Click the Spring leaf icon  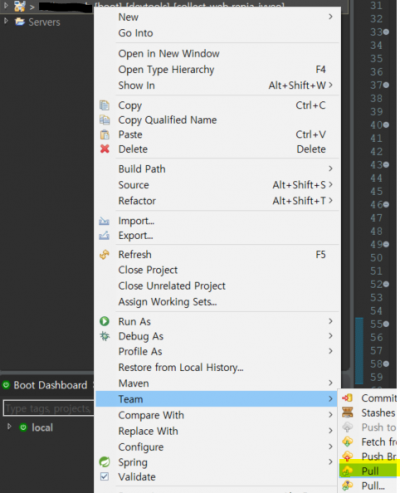pos(105,462)
